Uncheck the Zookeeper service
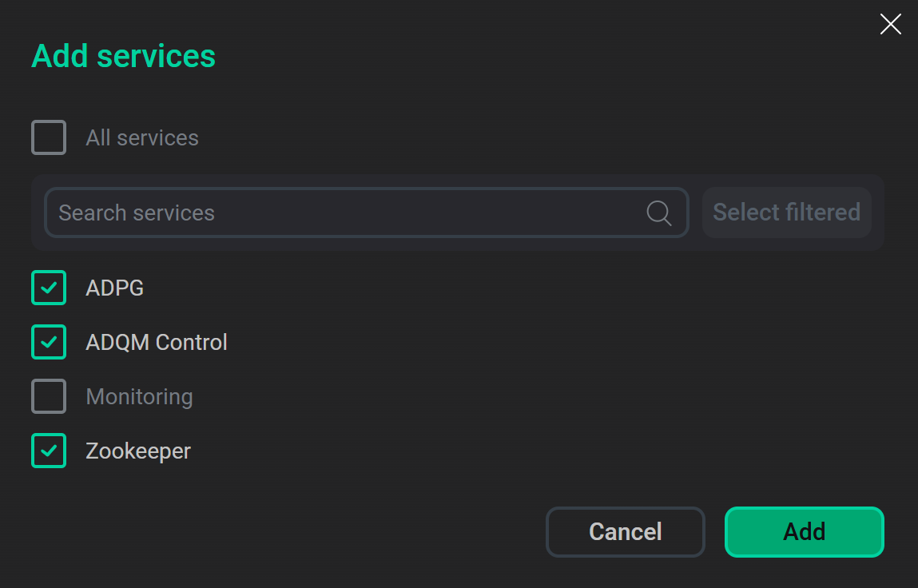Viewport: 918px width, 588px height. coord(49,451)
